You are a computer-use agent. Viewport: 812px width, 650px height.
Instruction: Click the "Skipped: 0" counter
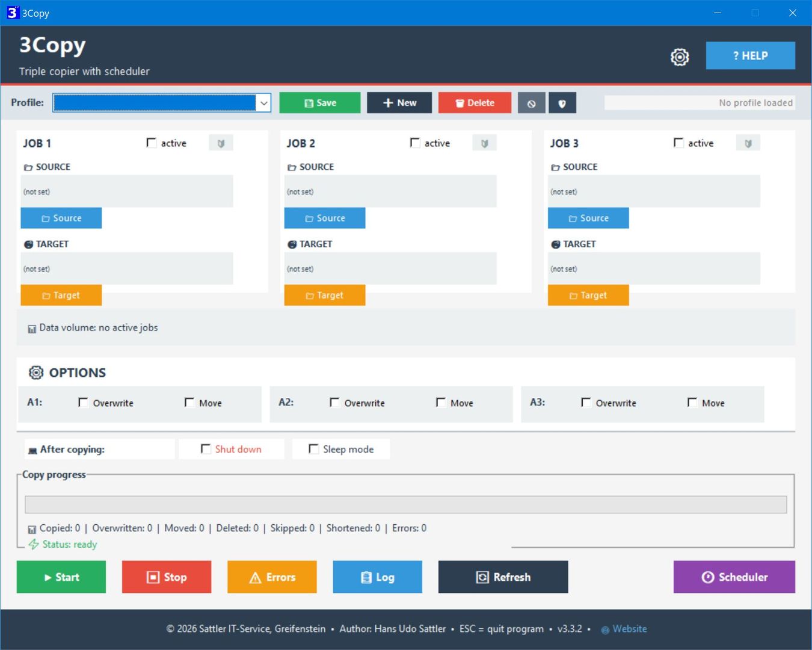(x=292, y=528)
